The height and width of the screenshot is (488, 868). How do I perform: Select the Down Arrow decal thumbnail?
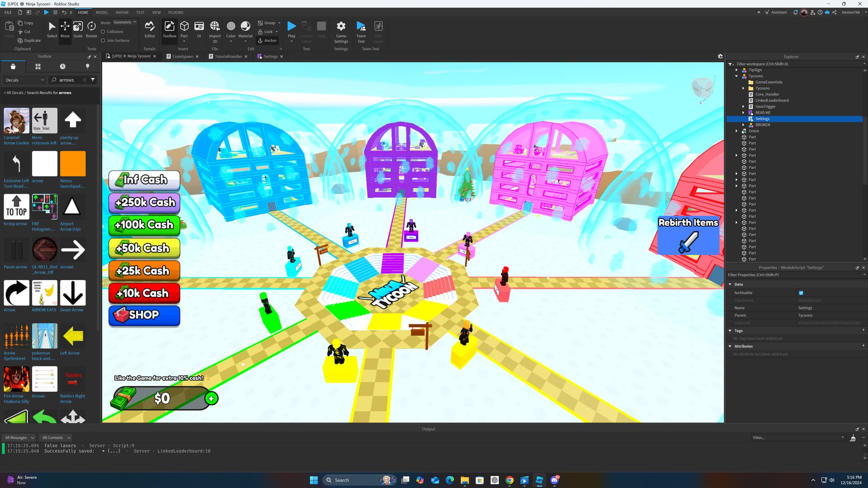click(72, 293)
